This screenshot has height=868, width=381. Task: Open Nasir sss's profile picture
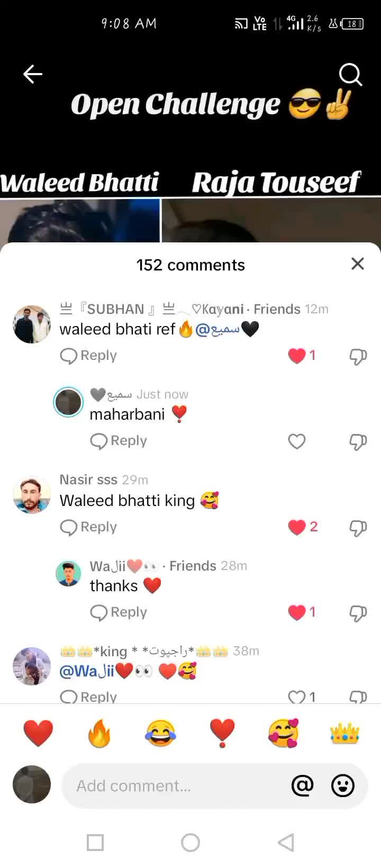pyautogui.click(x=32, y=495)
